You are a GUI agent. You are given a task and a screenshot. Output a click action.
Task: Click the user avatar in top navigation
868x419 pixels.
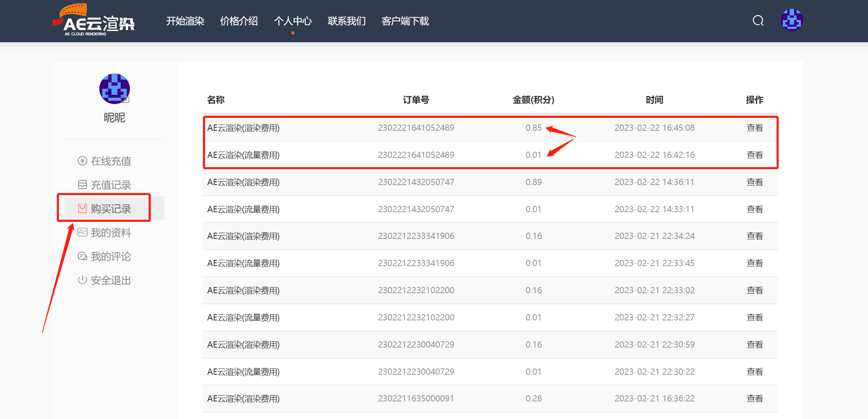tap(792, 20)
